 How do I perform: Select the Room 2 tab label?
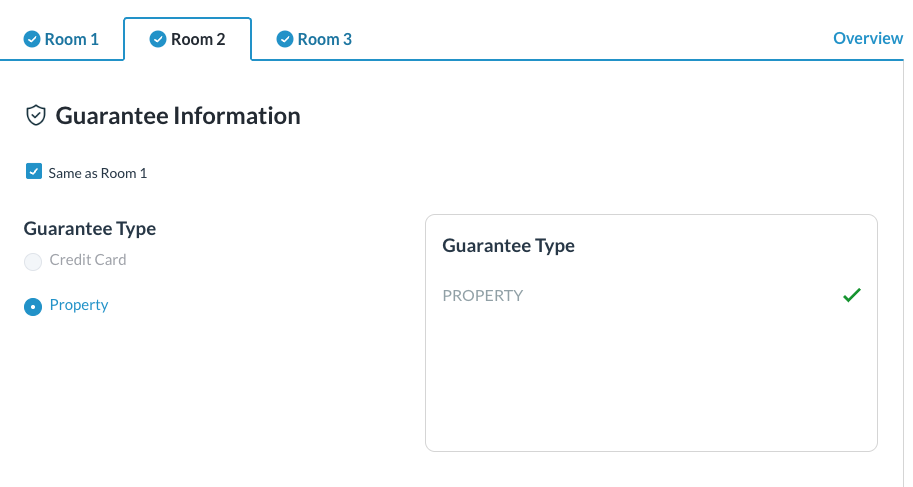(x=198, y=40)
